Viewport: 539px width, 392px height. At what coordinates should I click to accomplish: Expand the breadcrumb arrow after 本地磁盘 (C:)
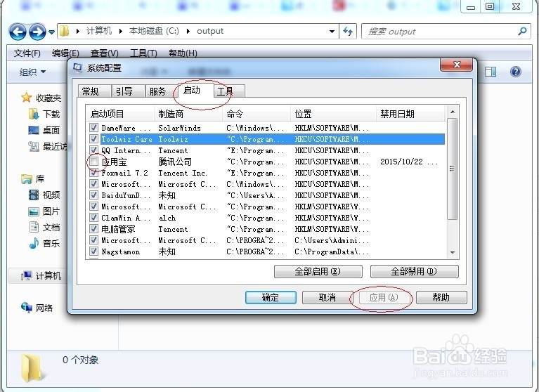tap(188, 32)
